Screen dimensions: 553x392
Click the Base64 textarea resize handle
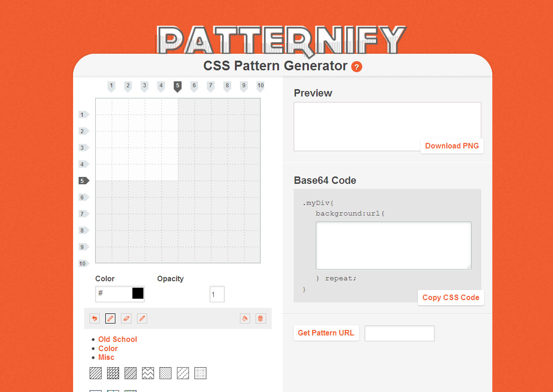[x=468, y=267]
